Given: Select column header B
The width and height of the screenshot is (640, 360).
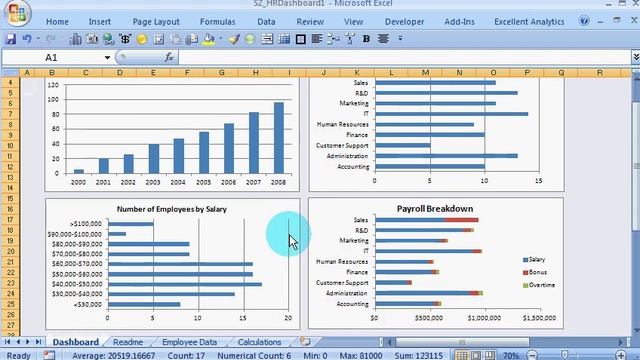Looking at the screenshot, I should coord(52,73).
